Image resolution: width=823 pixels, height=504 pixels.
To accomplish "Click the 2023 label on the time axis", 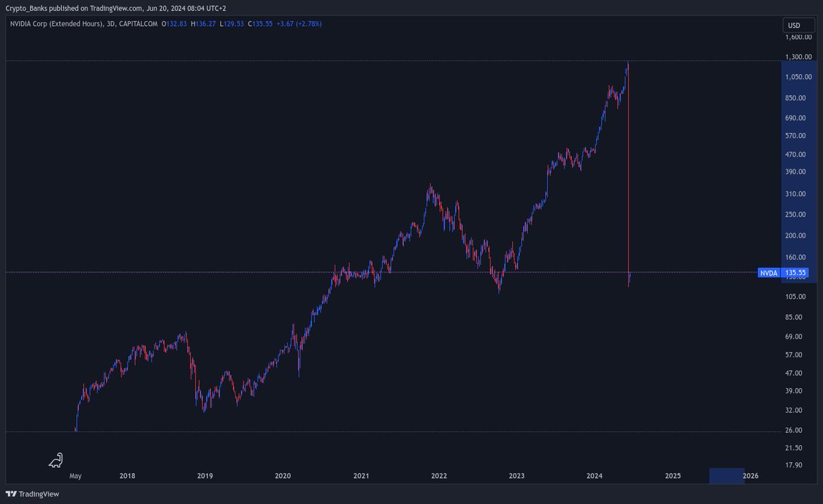I will pyautogui.click(x=516, y=476).
